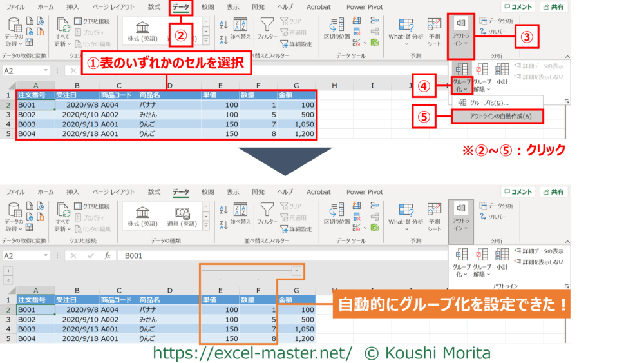
Task: Show outline level 1 using the level button
Action: click(8, 271)
